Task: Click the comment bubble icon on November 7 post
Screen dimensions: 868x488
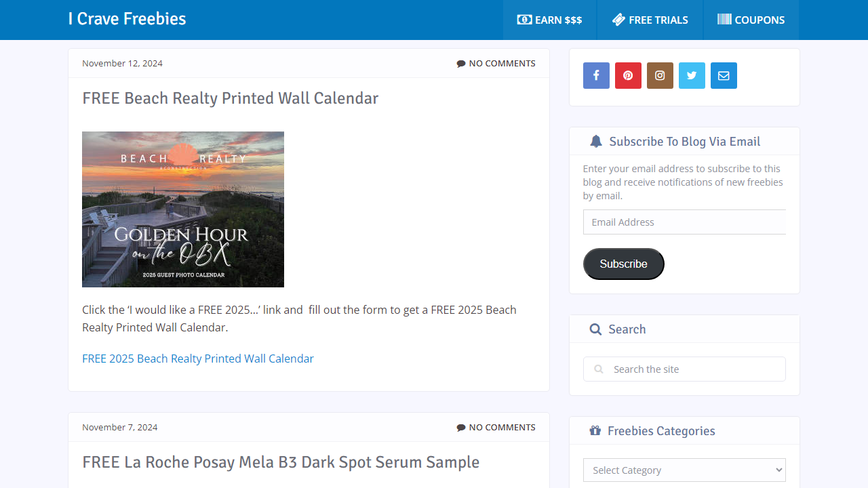Action: pos(461,428)
